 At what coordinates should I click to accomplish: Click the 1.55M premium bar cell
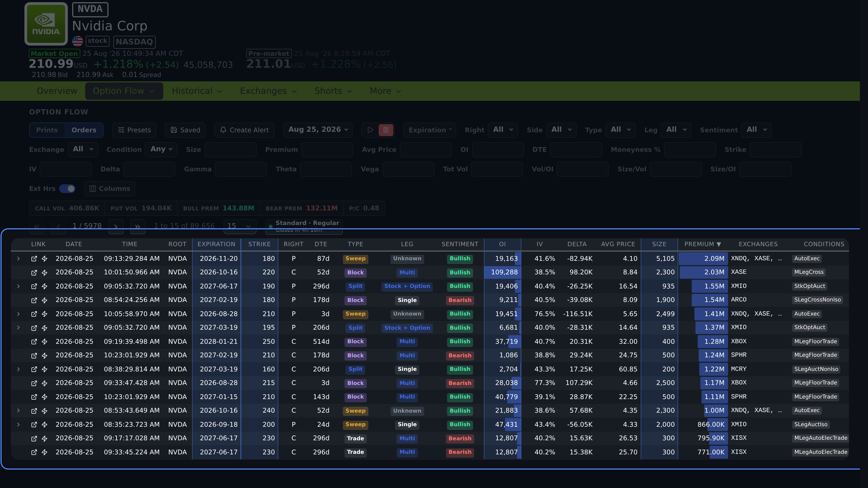point(703,286)
